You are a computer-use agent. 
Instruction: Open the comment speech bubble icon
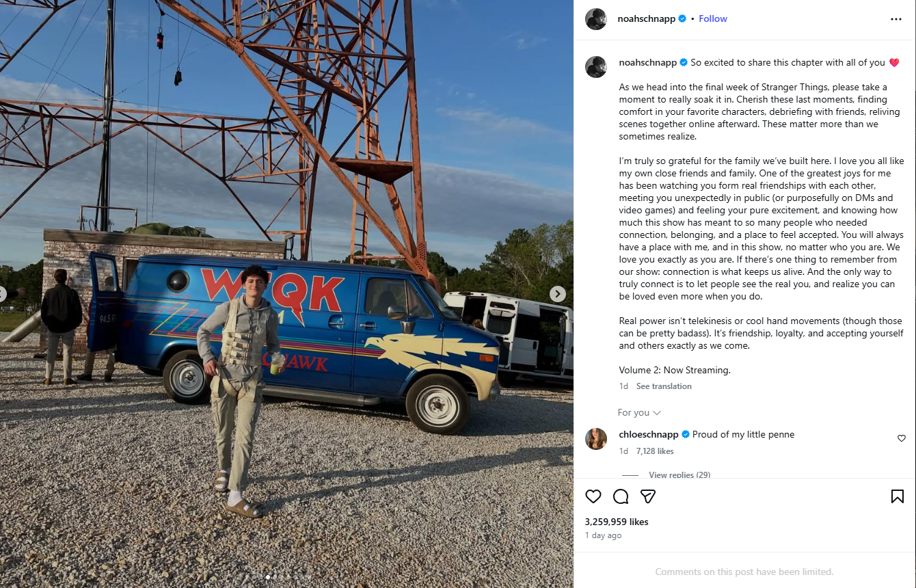[x=621, y=496]
